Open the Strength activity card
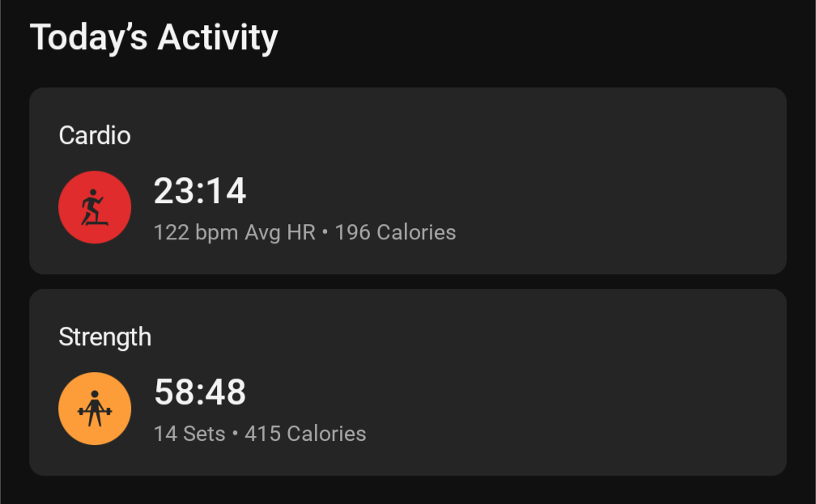 (407, 383)
